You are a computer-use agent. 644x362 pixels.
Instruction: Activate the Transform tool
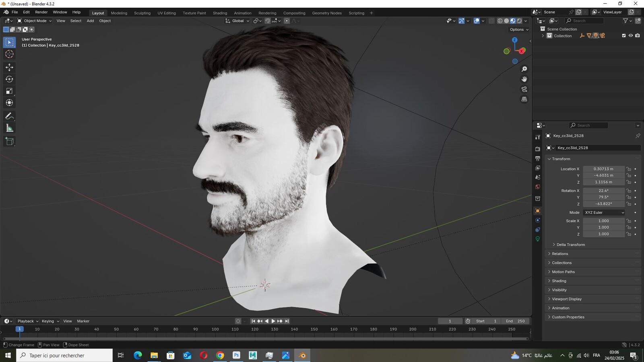(9, 103)
